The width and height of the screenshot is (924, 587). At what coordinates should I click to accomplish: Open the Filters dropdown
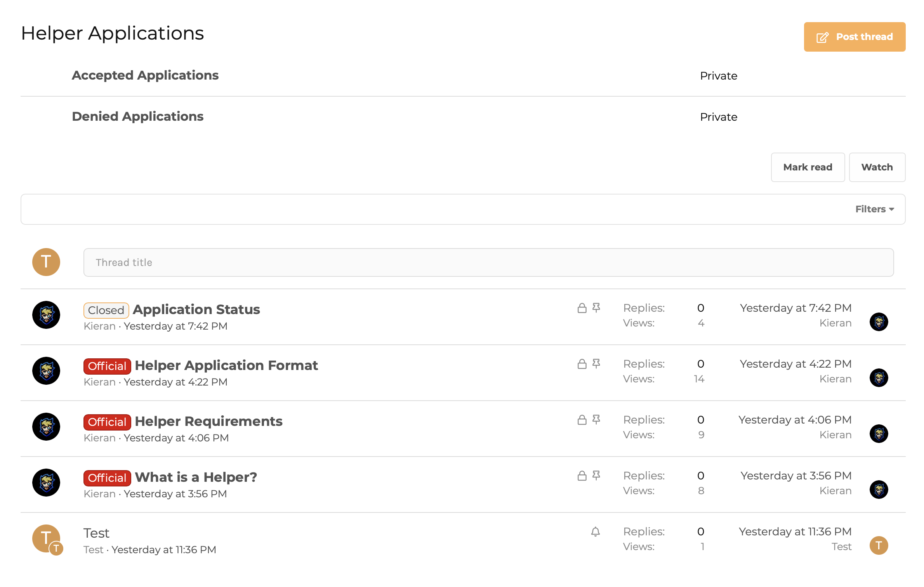[874, 209]
